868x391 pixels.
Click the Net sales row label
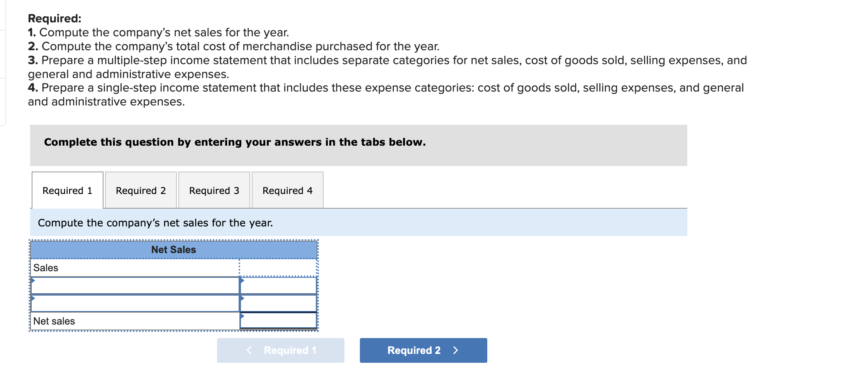click(x=54, y=321)
